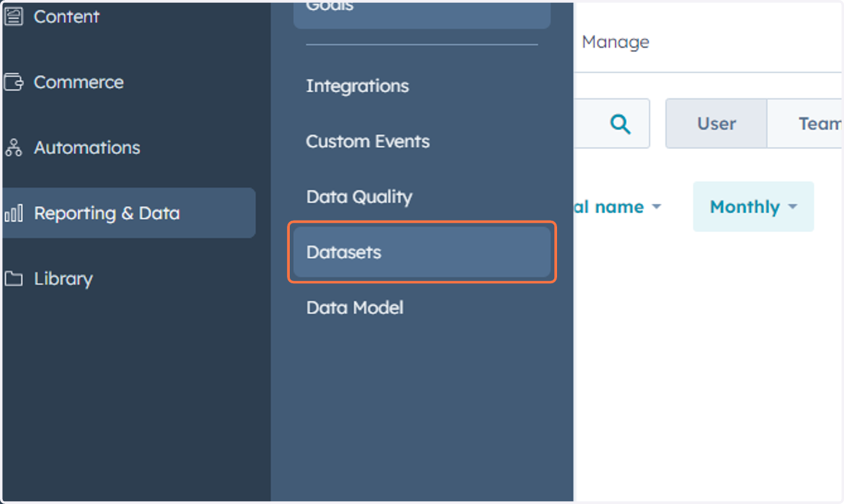Open the Commerce menu label
Viewport: 844px width, 504px height.
tap(79, 82)
